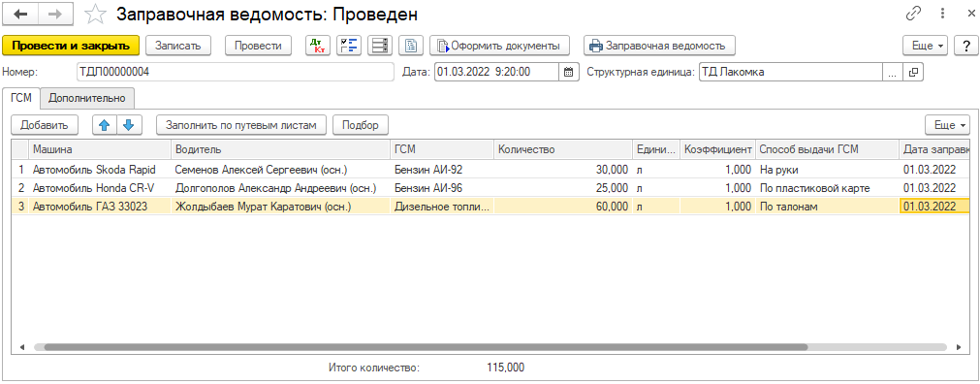This screenshot has width=980, height=384.
Task: Move the row up with blue arrow
Action: point(105,125)
